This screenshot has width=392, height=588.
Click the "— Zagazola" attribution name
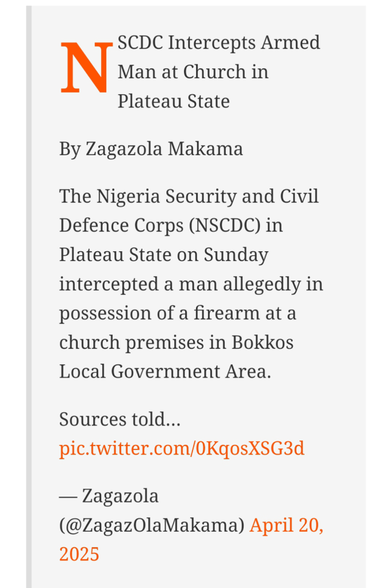click(109, 495)
